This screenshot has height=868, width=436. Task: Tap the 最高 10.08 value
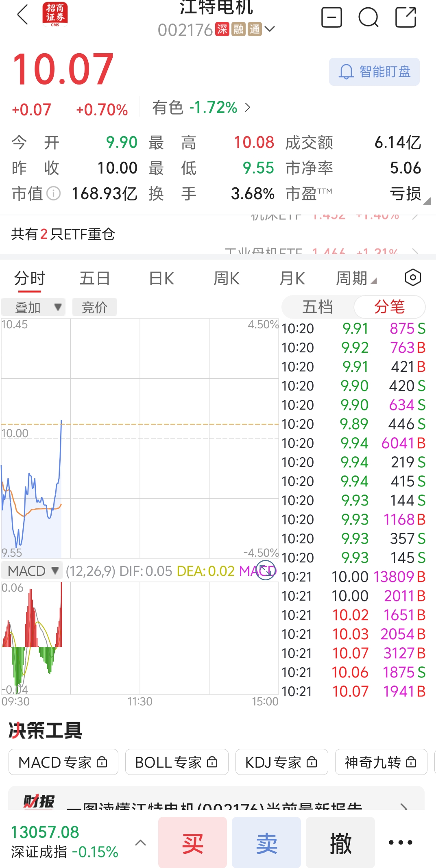click(x=254, y=143)
